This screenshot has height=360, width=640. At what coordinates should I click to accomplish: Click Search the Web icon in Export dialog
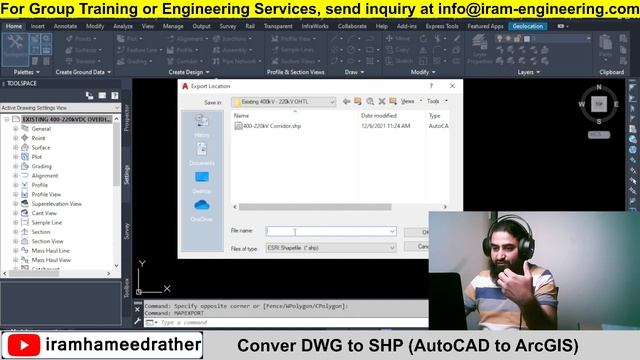370,101
